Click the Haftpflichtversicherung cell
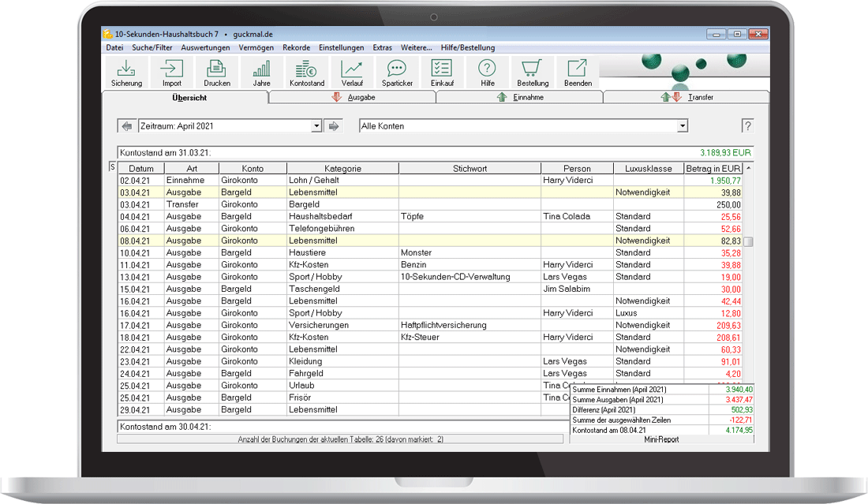868x504 pixels. [470, 325]
